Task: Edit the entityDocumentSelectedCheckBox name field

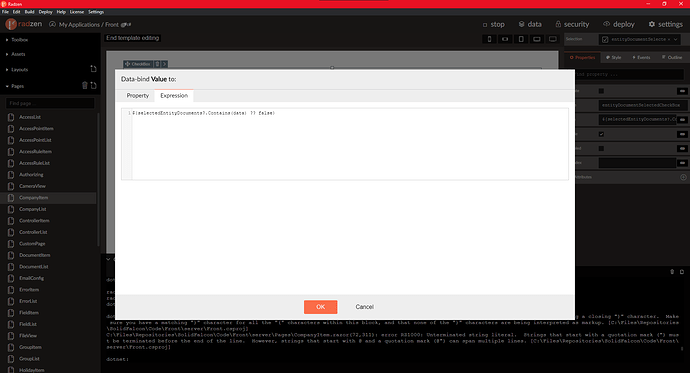Action: [642, 105]
